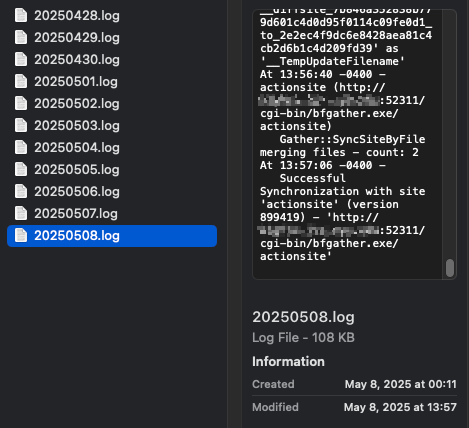
Task: Click the 20250507.log document icon
Action: (21, 213)
